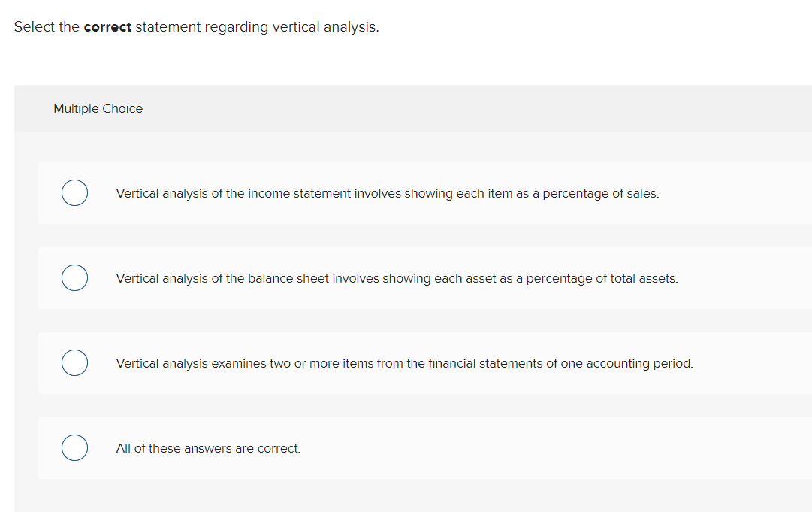Click the question text about vertical analysis
The height and width of the screenshot is (512, 812).
196,26
